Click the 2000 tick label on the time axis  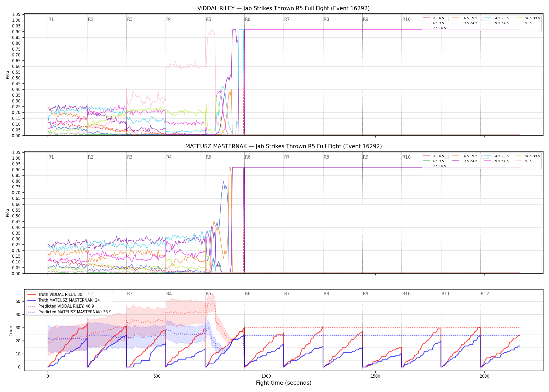484,376
